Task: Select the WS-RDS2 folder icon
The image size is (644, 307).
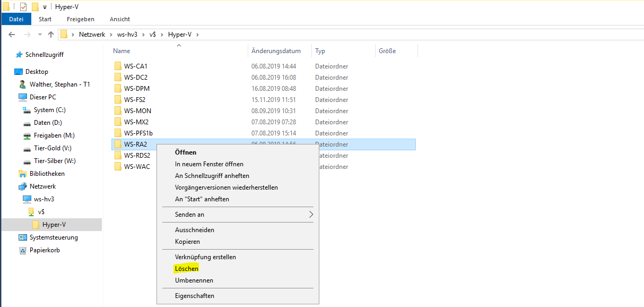Action: click(x=118, y=156)
